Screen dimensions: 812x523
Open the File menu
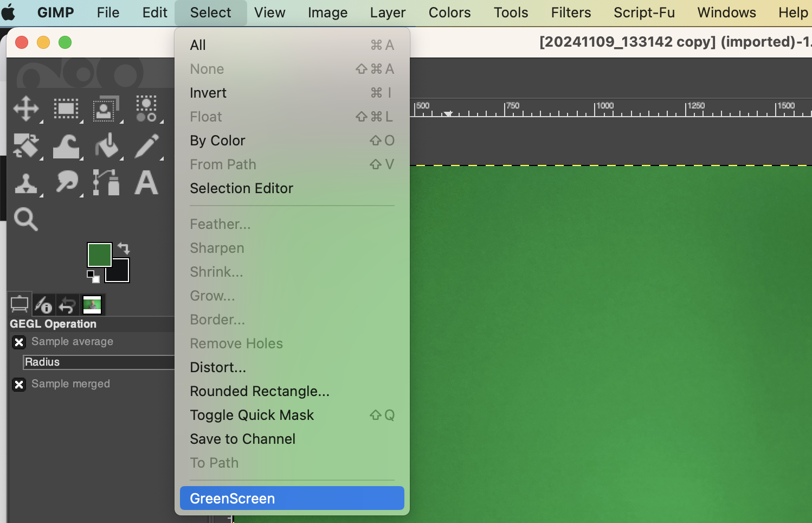pyautogui.click(x=108, y=12)
